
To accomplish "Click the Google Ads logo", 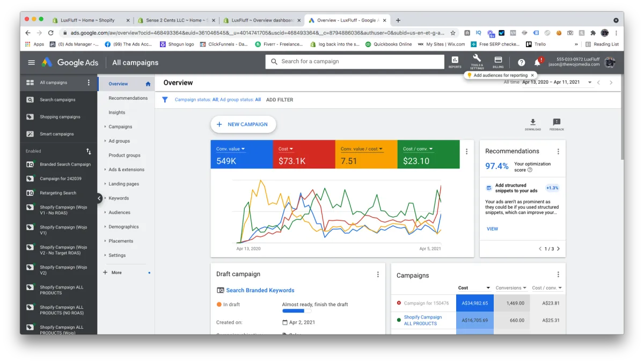I will pyautogui.click(x=70, y=62).
